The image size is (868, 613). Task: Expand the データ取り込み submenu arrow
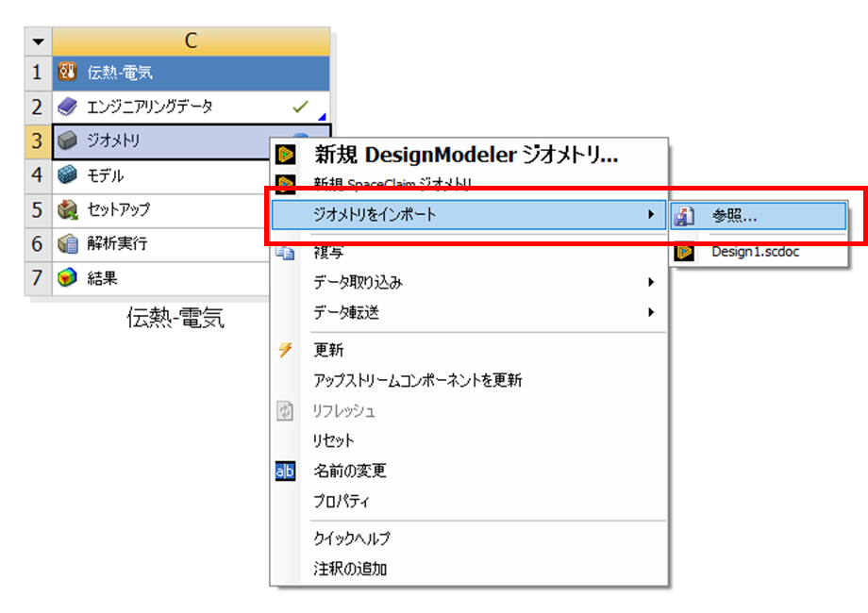coord(651,282)
